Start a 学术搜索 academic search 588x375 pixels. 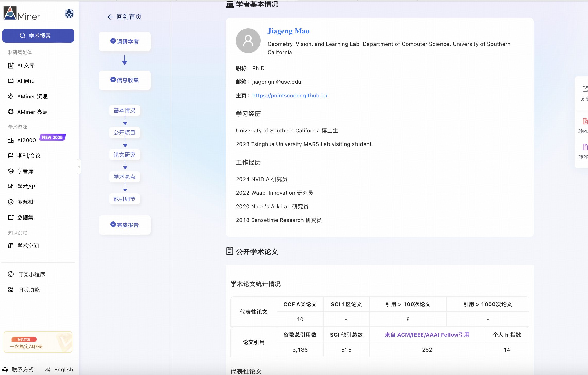38,36
